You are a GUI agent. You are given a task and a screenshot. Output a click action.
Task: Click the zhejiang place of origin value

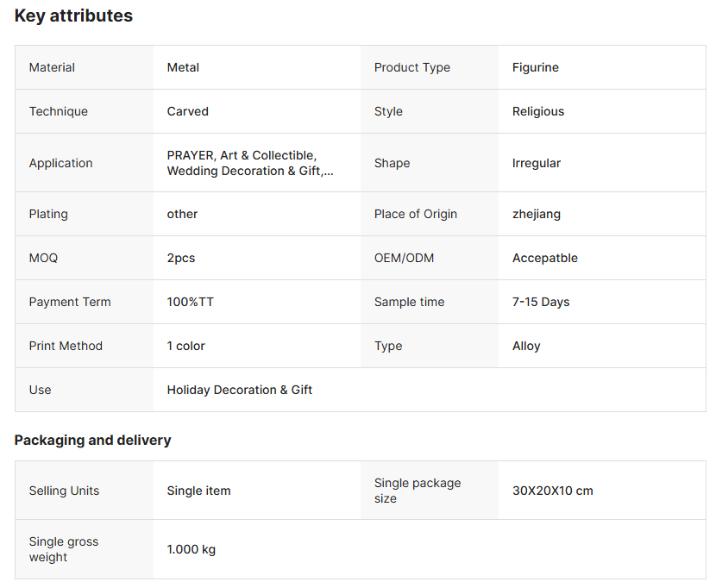(x=536, y=214)
